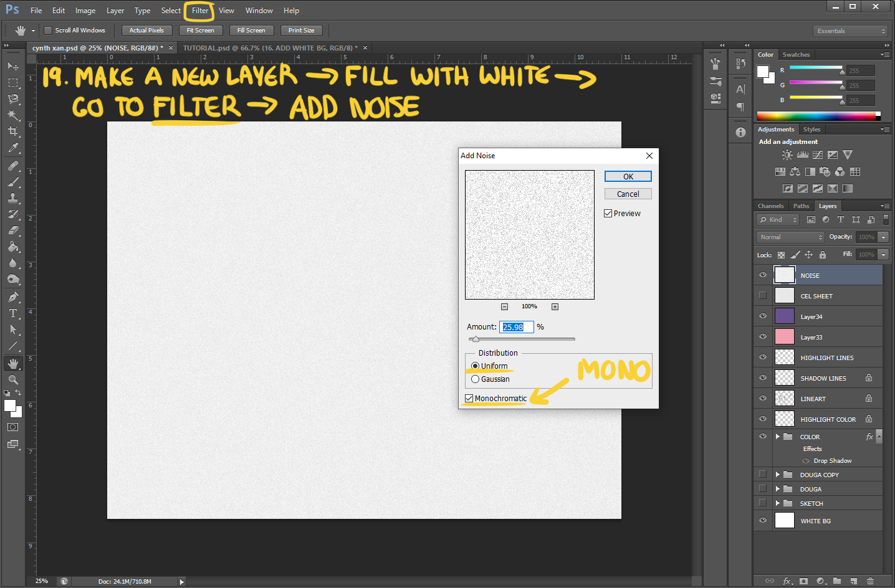Select the Zoom tool magnifier
Viewport: 895px width, 588px height.
pyautogui.click(x=12, y=380)
